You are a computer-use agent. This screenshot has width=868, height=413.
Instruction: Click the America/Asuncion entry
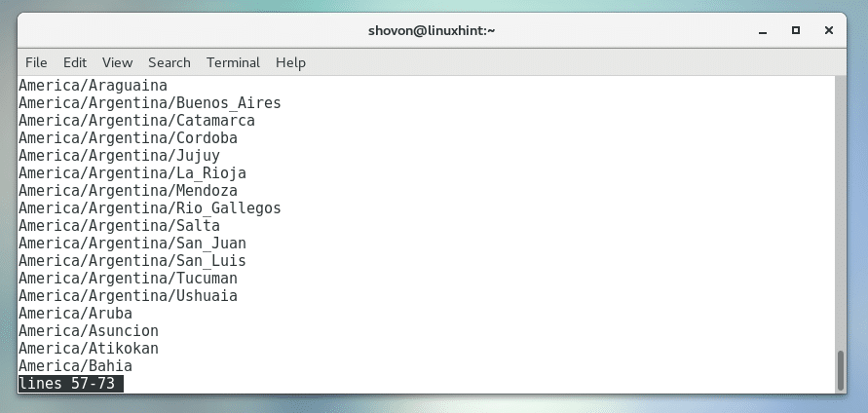[x=88, y=331]
